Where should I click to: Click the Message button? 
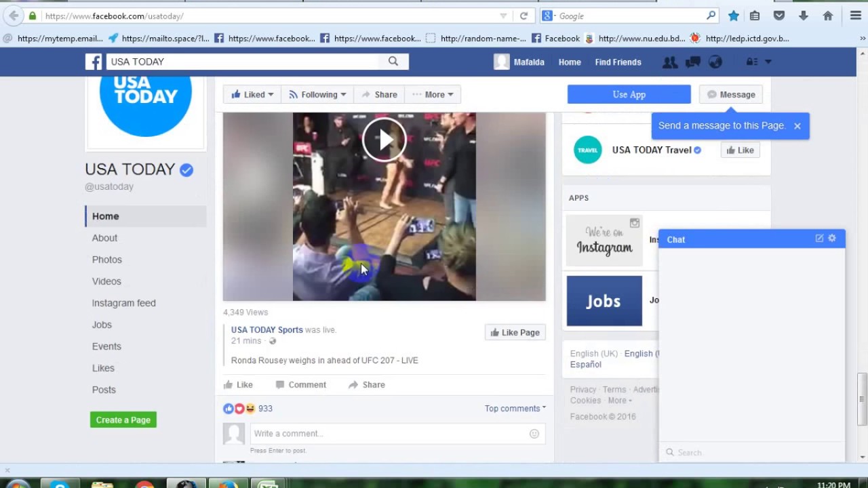(x=731, y=95)
